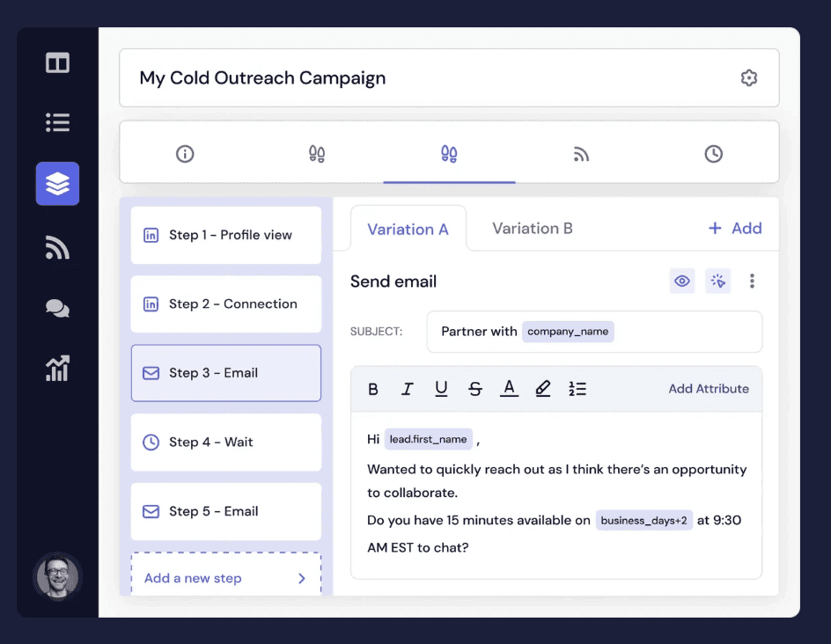Click the LinkedIn icon on Step 1
The image size is (831, 644).
point(151,235)
